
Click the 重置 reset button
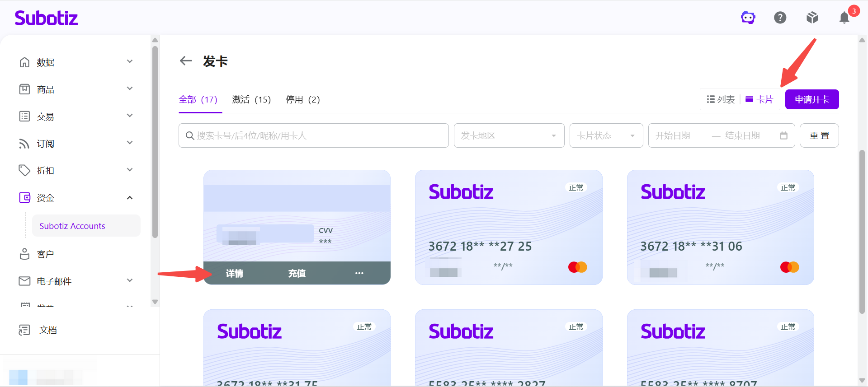coord(819,135)
